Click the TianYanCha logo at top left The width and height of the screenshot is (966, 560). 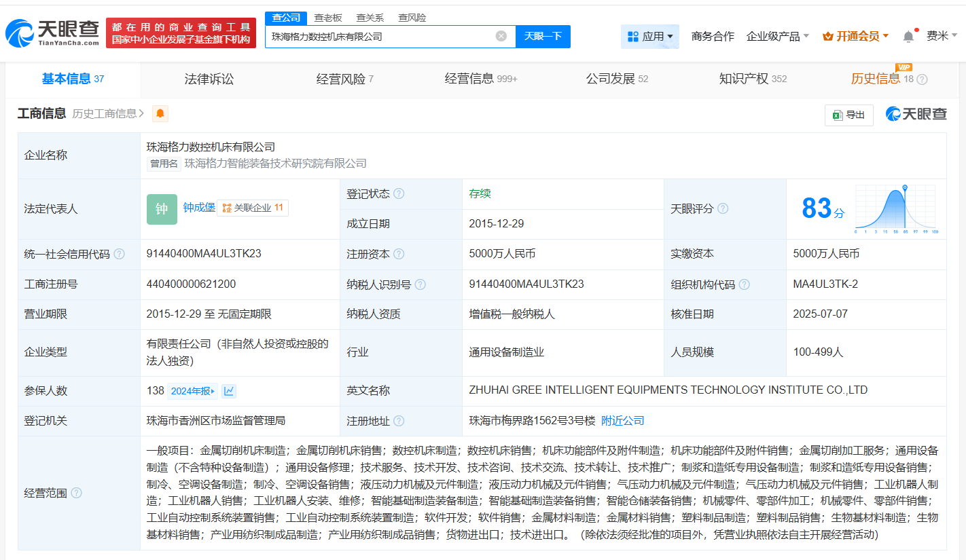click(x=53, y=33)
